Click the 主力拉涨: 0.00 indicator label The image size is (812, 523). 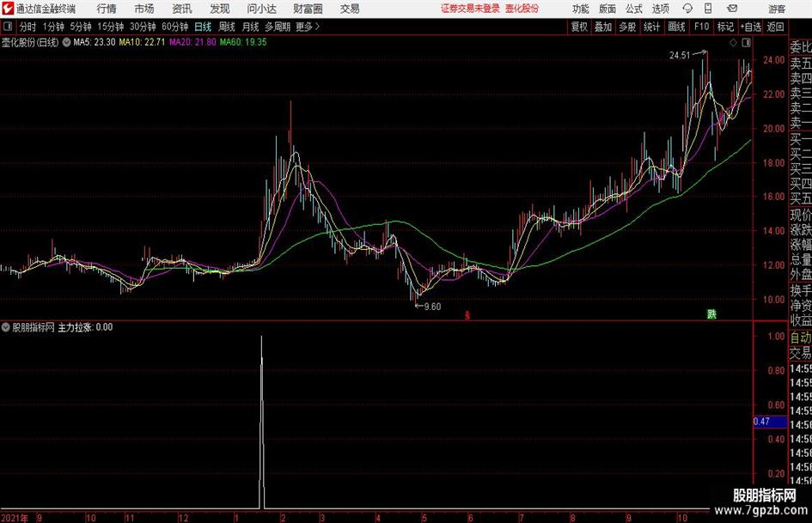[x=85, y=327]
